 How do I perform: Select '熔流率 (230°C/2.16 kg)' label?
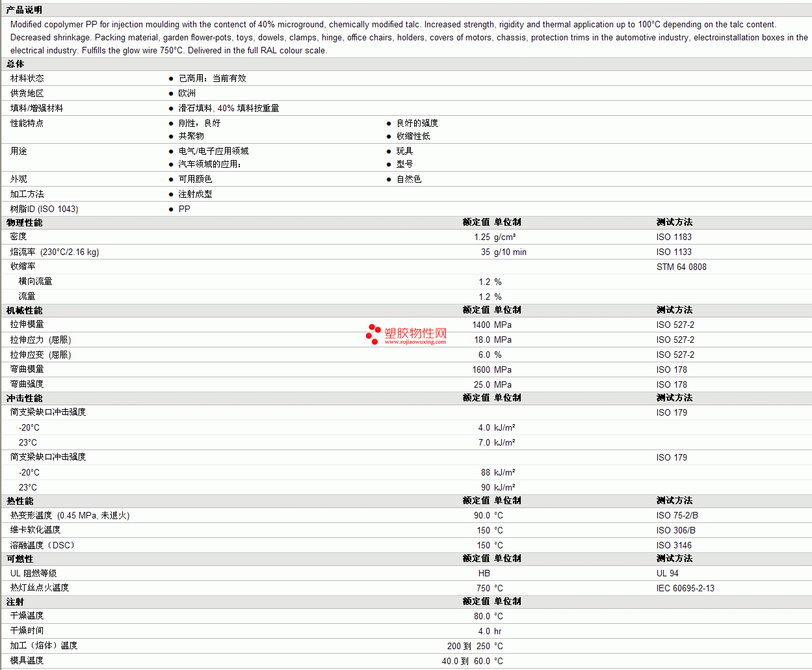(x=55, y=252)
